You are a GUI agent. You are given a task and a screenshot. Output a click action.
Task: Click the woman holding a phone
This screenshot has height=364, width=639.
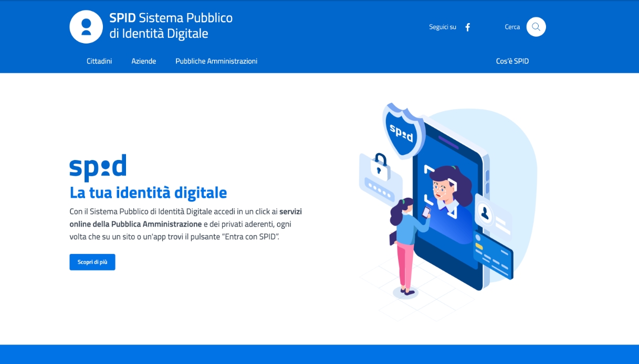click(x=406, y=247)
